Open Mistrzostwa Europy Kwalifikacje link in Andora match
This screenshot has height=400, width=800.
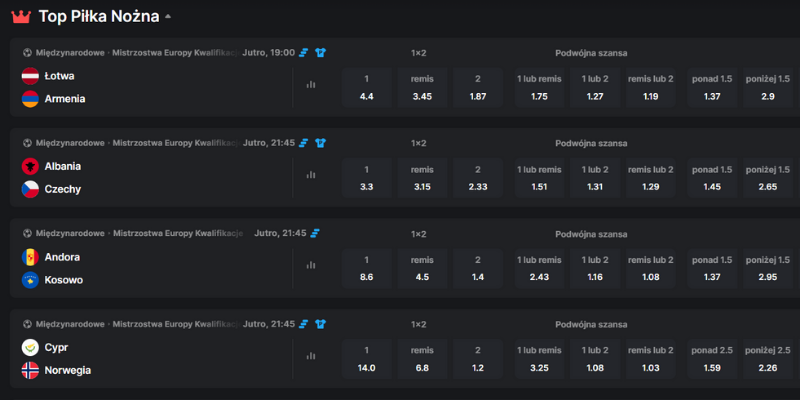[x=178, y=233]
